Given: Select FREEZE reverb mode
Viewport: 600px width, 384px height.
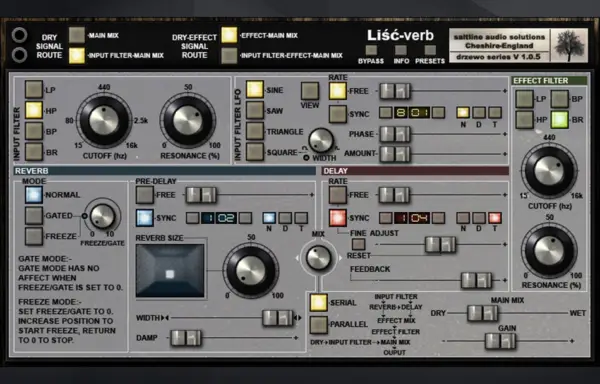Looking at the screenshot, I should 34,236.
